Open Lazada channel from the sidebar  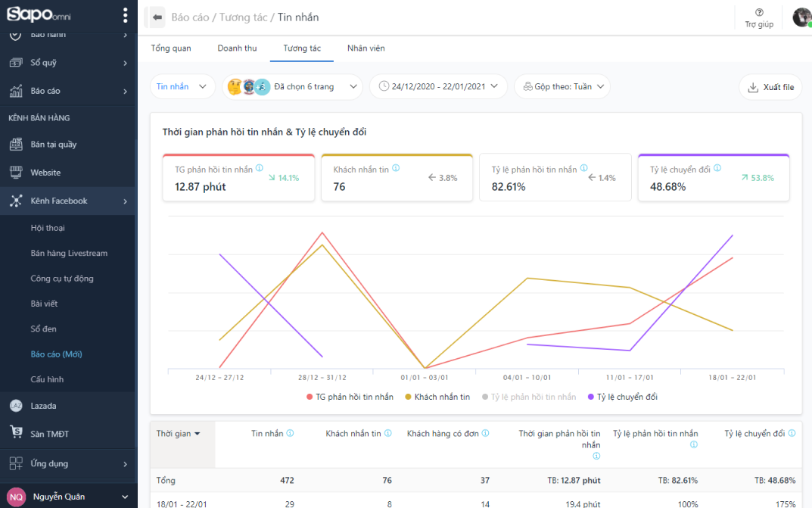(x=44, y=406)
